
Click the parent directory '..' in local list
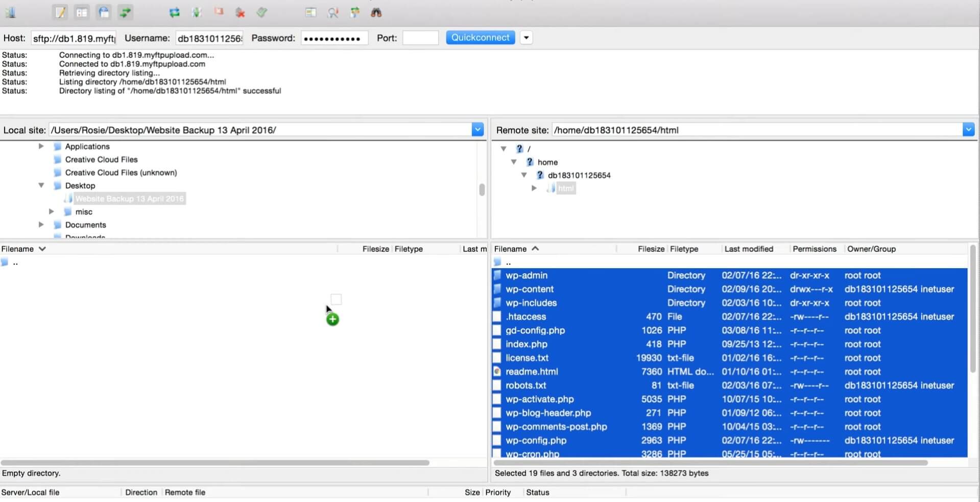pyautogui.click(x=15, y=262)
